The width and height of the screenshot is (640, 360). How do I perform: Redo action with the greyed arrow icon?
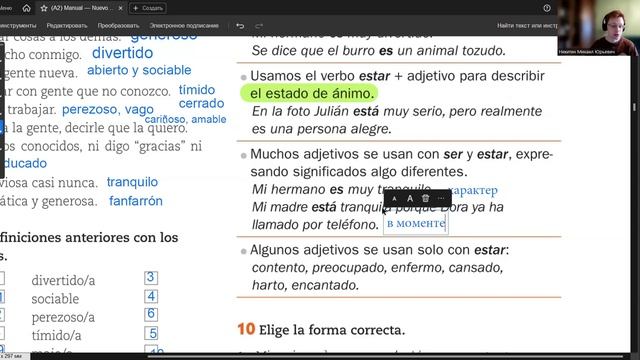(259, 26)
